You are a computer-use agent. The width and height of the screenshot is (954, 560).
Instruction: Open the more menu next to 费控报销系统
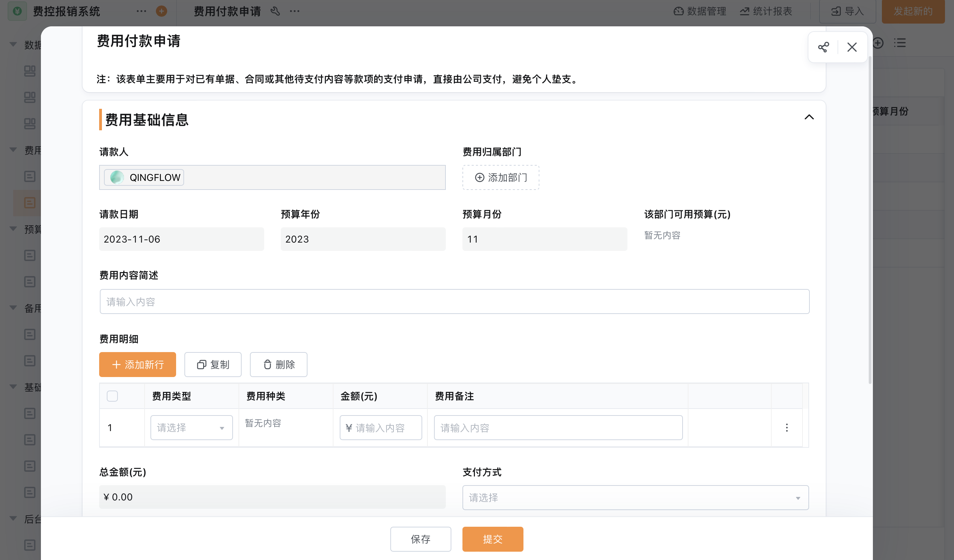[x=141, y=11]
